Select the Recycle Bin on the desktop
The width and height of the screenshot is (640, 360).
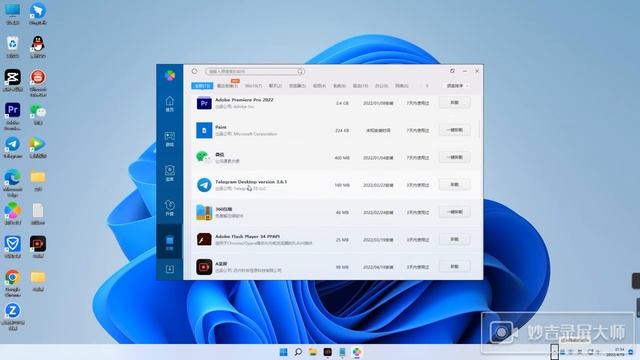click(13, 47)
